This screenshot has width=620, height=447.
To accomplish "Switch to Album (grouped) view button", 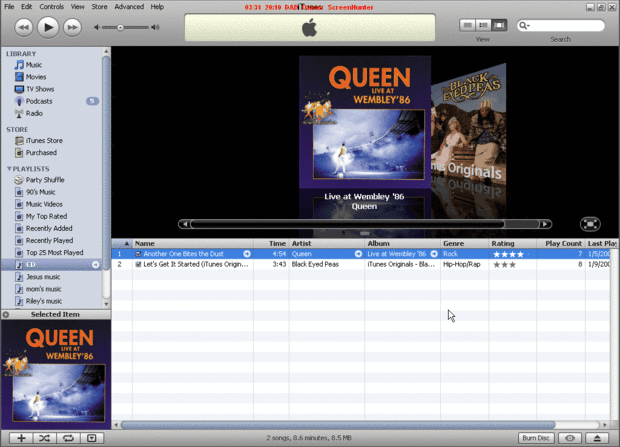I will [483, 25].
